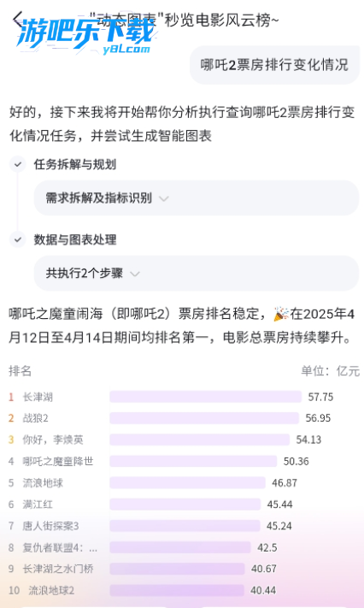The image size is (364, 608).
Task: Click rank 2 entry 战狼2
Action: tap(35, 418)
